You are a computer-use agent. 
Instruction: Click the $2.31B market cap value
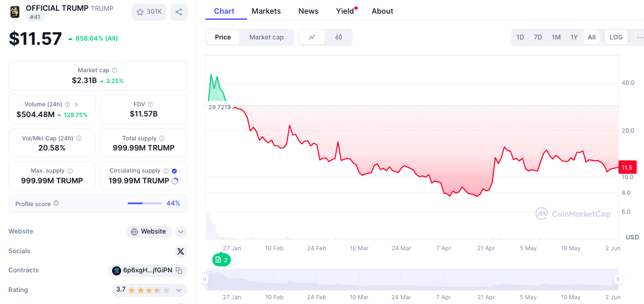pos(85,81)
